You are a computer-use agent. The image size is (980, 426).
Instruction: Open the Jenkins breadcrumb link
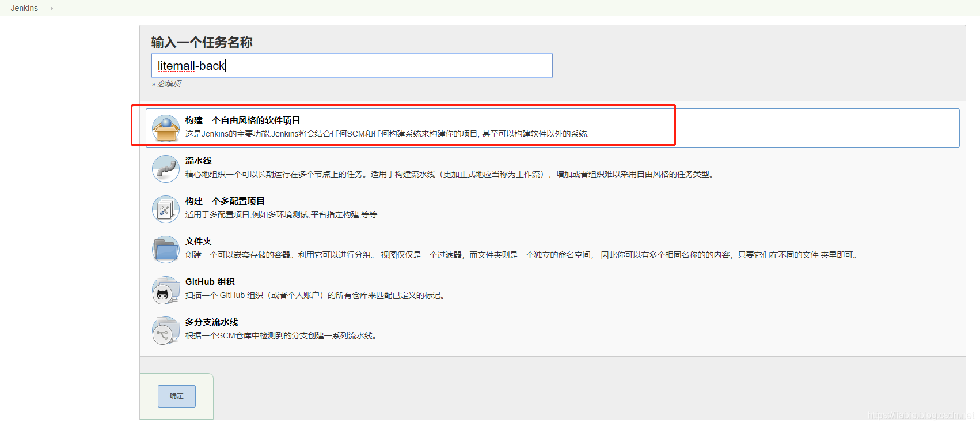pos(24,8)
